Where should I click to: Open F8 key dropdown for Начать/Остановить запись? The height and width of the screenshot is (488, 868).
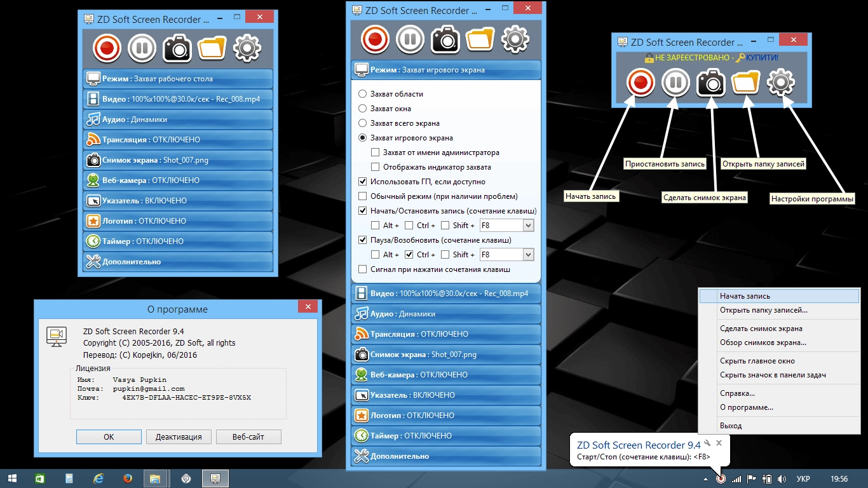[x=528, y=226]
